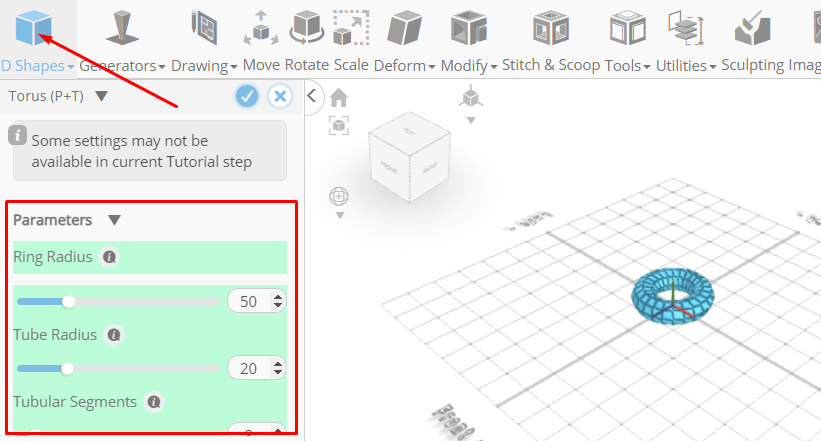Click the view orientation cube

click(409, 157)
